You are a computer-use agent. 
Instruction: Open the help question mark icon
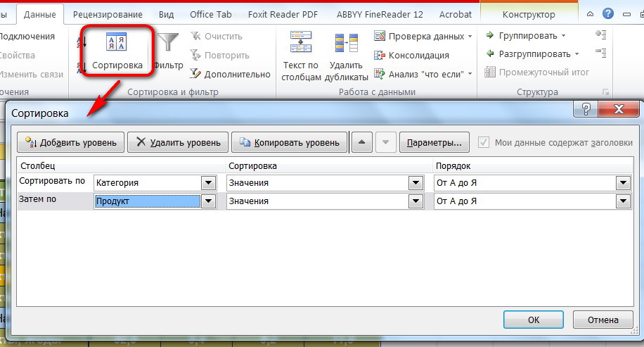tap(607, 14)
